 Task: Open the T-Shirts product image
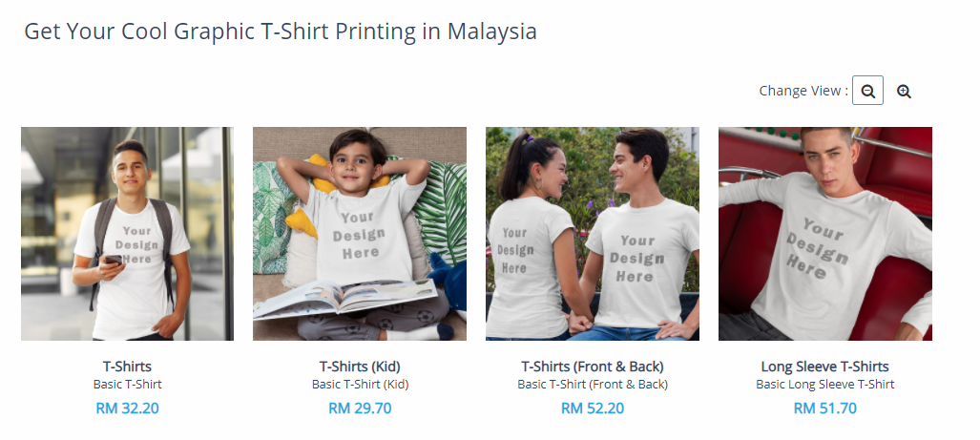[128, 234]
